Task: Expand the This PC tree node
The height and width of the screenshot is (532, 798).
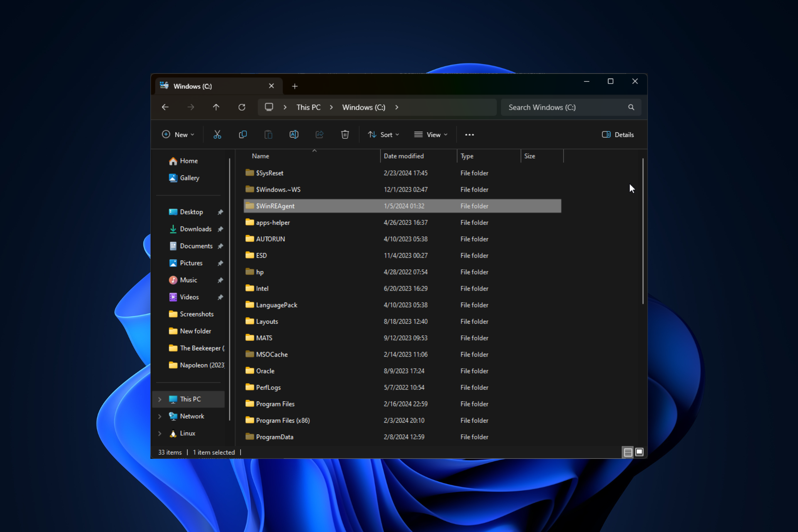Action: pos(160,399)
